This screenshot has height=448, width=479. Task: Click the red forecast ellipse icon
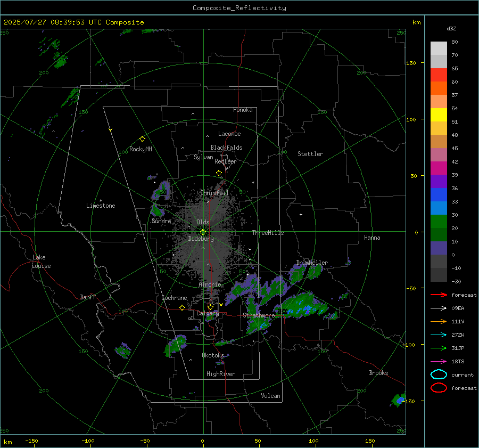(439, 388)
